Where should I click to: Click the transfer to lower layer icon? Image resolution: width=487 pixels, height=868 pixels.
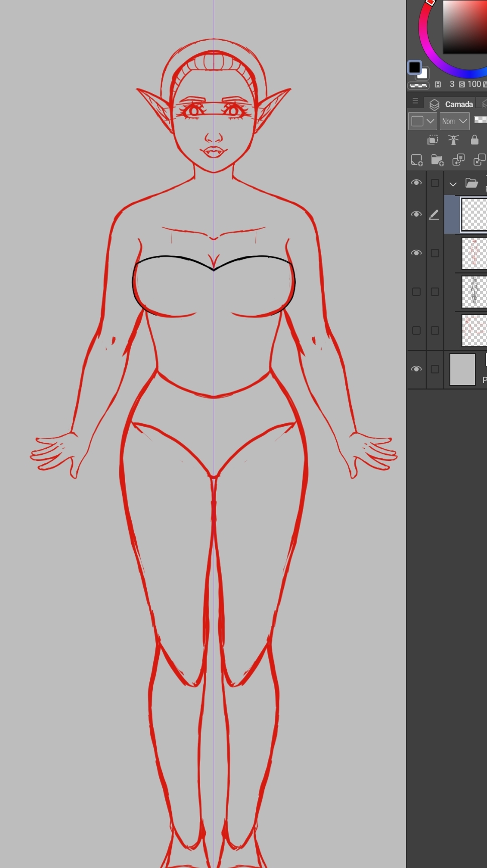coord(458,160)
